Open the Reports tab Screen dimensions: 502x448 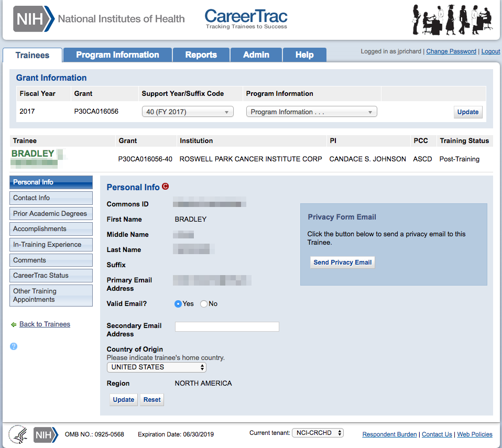tap(201, 55)
